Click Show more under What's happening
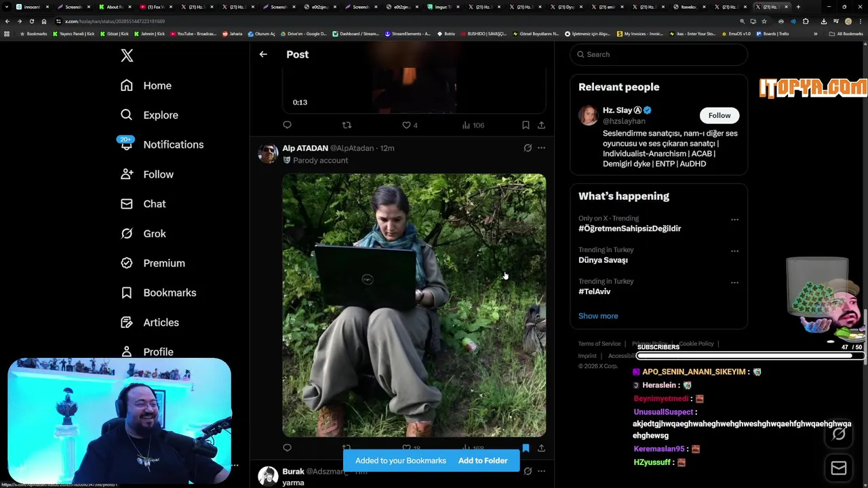The image size is (868, 488). (598, 316)
